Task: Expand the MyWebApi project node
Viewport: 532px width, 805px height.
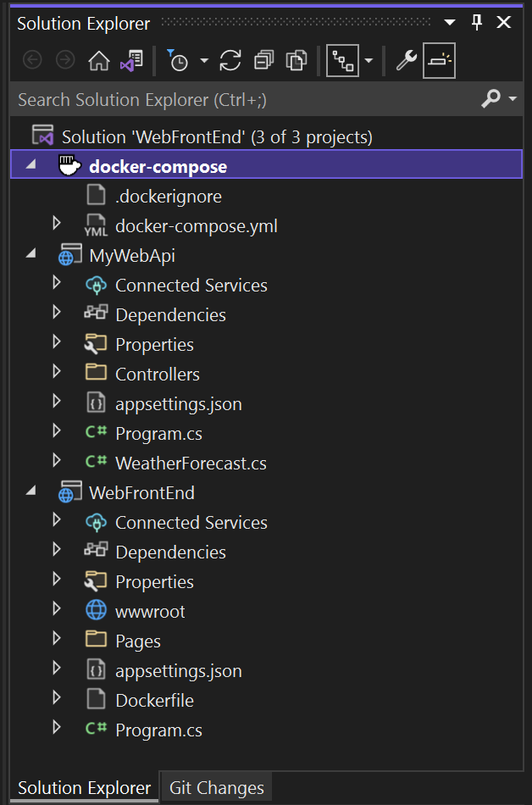Action: [x=32, y=255]
